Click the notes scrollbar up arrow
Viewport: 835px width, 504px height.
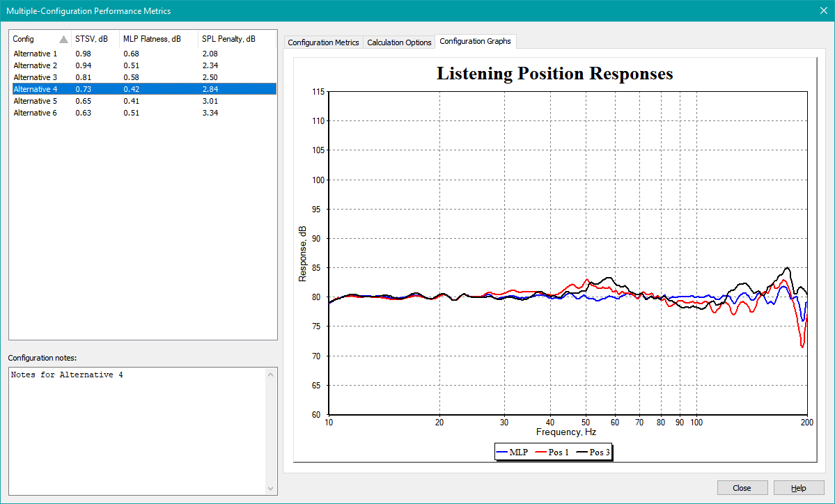pyautogui.click(x=270, y=375)
